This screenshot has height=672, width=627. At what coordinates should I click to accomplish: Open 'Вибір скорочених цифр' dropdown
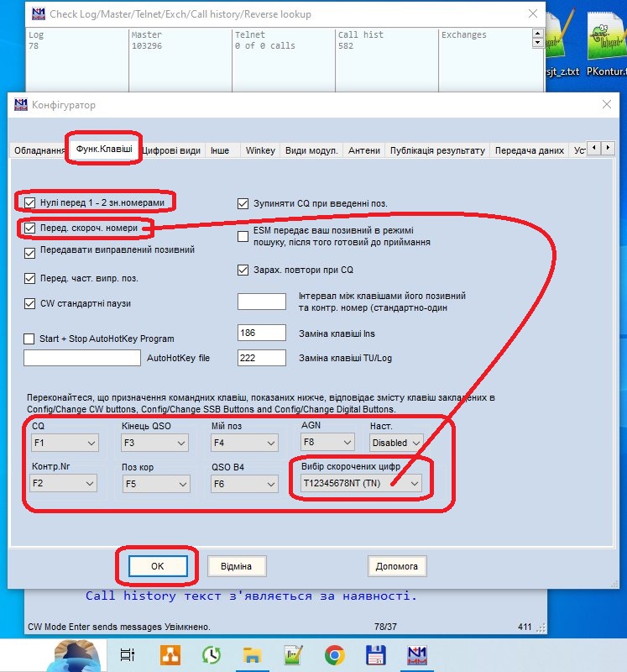pyautogui.click(x=361, y=484)
